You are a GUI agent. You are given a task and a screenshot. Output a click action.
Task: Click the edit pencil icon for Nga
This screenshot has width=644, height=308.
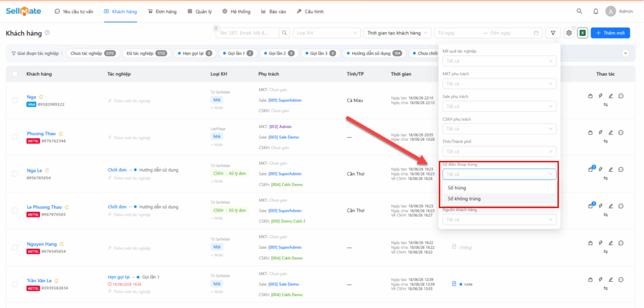610,96
